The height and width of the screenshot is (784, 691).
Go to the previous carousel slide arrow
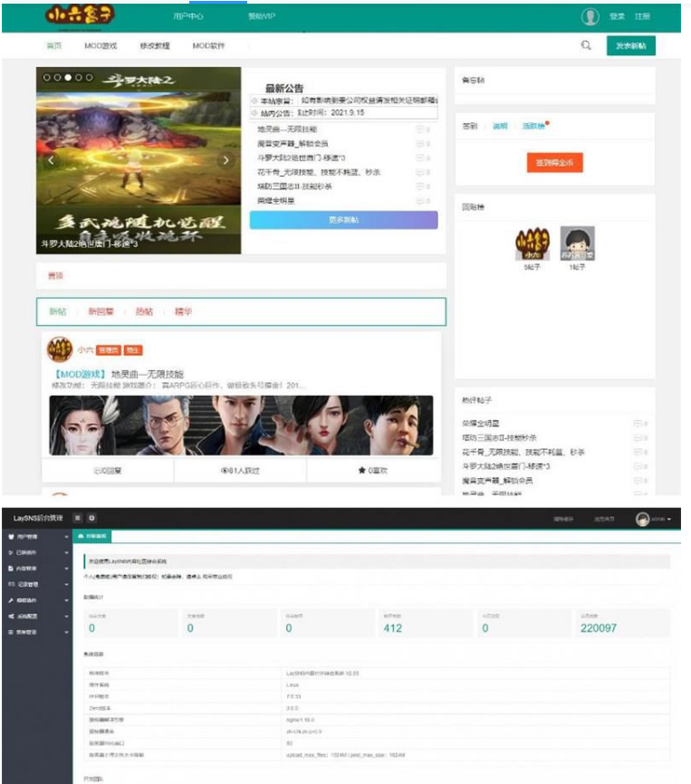[x=52, y=160]
